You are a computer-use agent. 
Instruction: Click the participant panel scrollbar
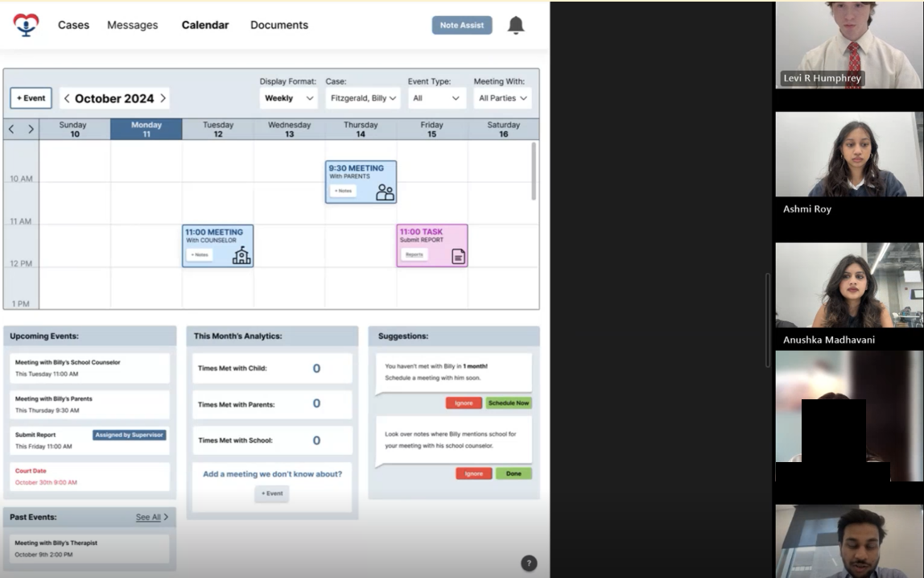point(768,320)
